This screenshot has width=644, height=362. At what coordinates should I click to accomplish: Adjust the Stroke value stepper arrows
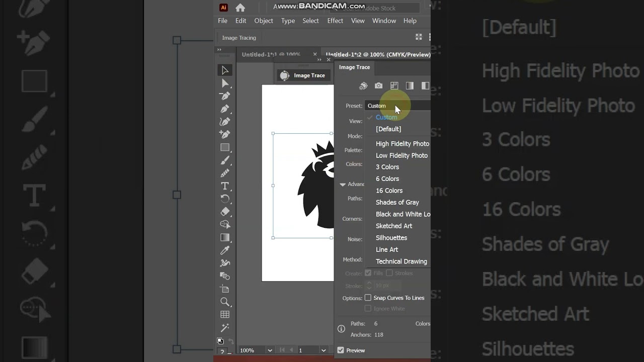tap(369, 286)
